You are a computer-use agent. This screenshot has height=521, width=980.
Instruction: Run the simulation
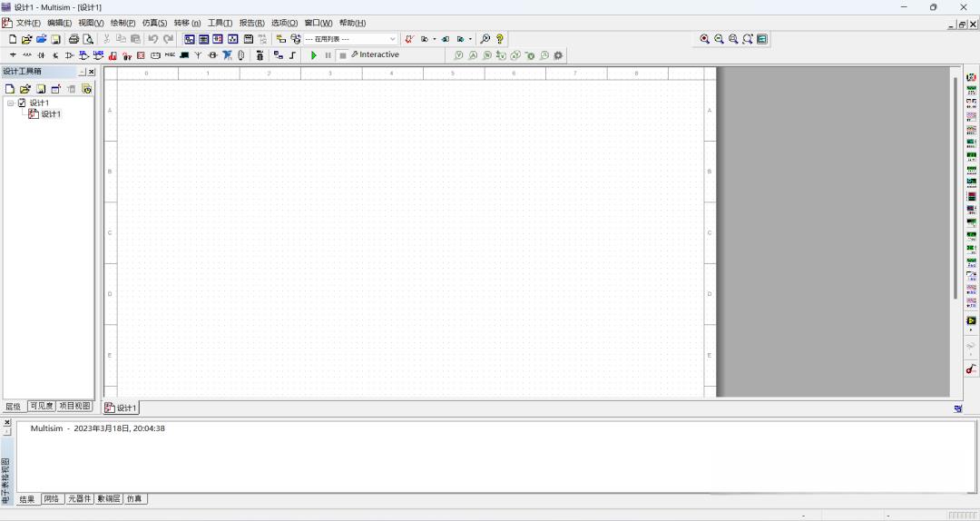click(314, 55)
